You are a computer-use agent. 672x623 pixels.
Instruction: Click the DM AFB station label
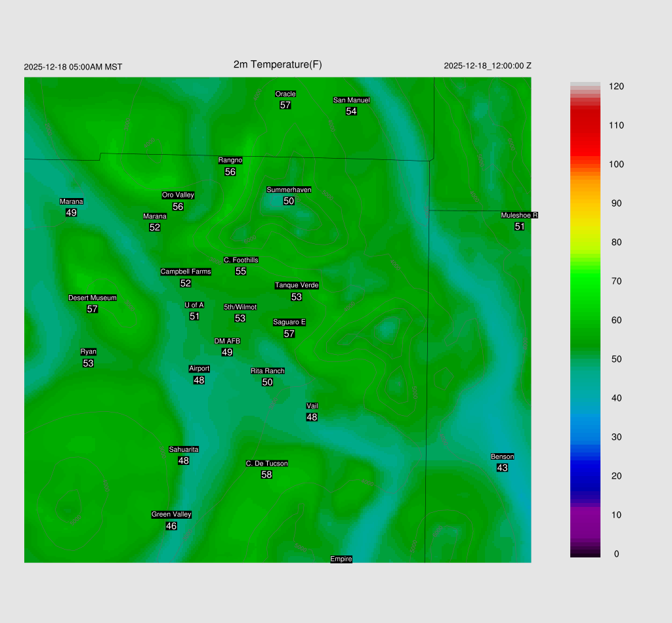(x=227, y=341)
